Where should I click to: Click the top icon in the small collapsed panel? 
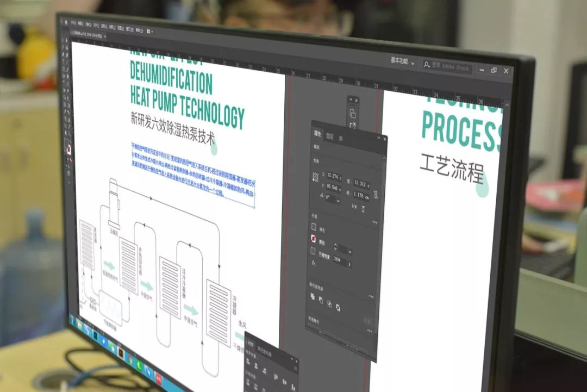[352, 113]
